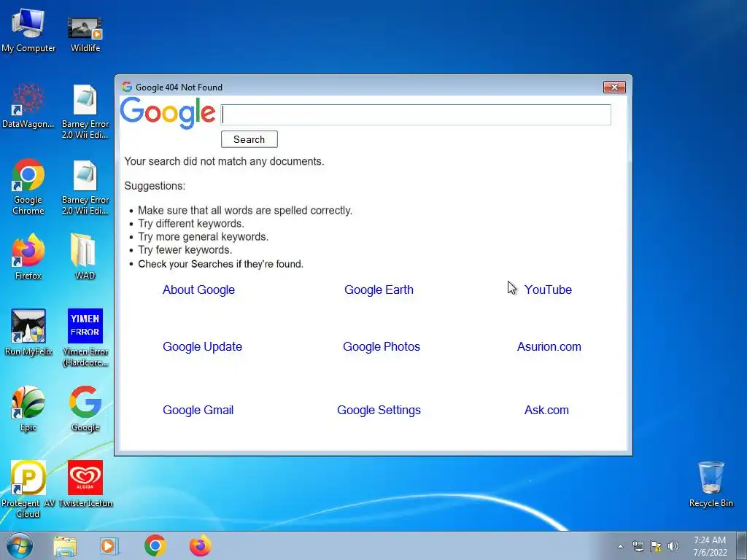Open the Recycle Bin
747x560 pixels.
tap(711, 484)
